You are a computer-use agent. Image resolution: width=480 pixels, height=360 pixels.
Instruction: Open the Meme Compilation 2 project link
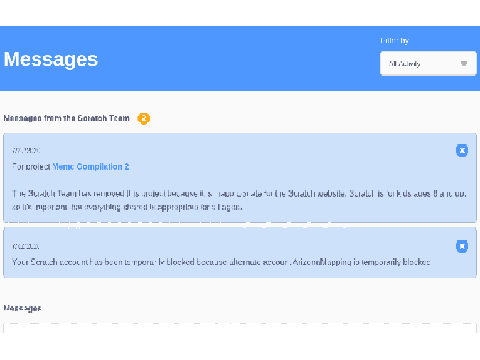pyautogui.click(x=91, y=167)
